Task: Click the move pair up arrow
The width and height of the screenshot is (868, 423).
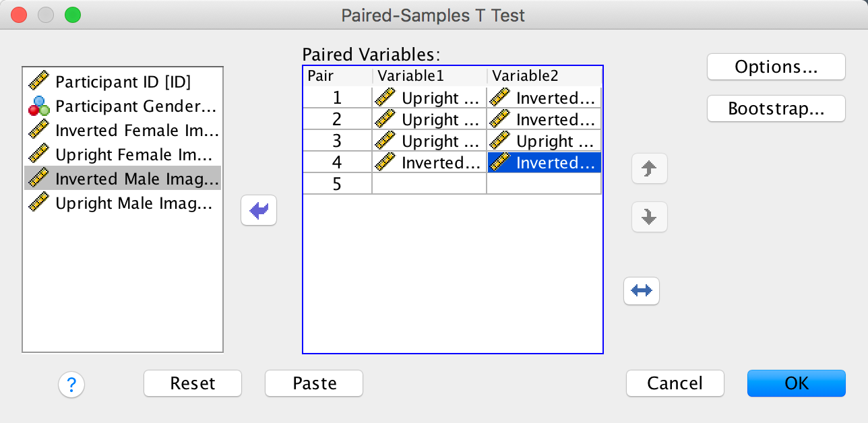Action: [x=649, y=169]
